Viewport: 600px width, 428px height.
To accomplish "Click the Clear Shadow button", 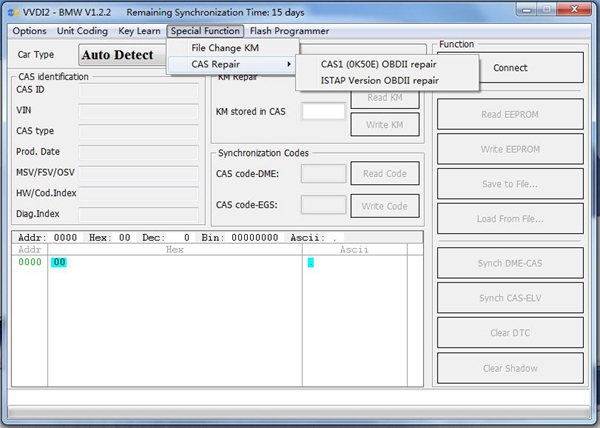I will pyautogui.click(x=510, y=368).
